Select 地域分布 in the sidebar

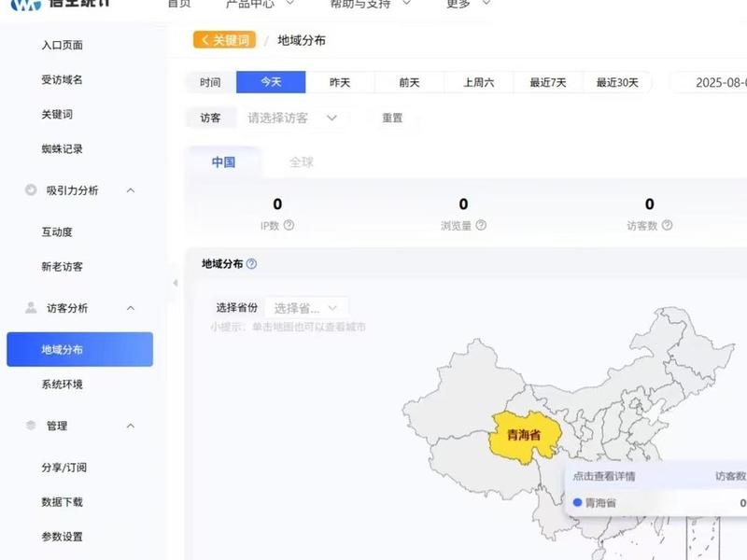(79, 349)
